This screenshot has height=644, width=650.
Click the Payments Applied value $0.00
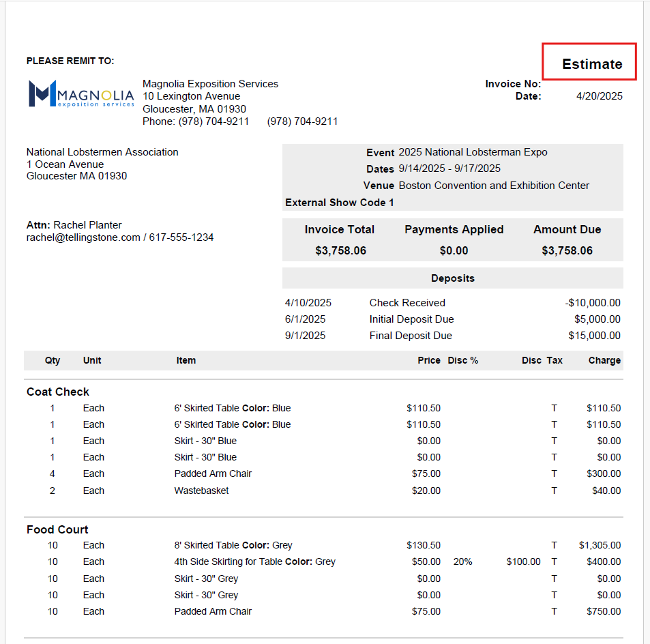click(454, 250)
